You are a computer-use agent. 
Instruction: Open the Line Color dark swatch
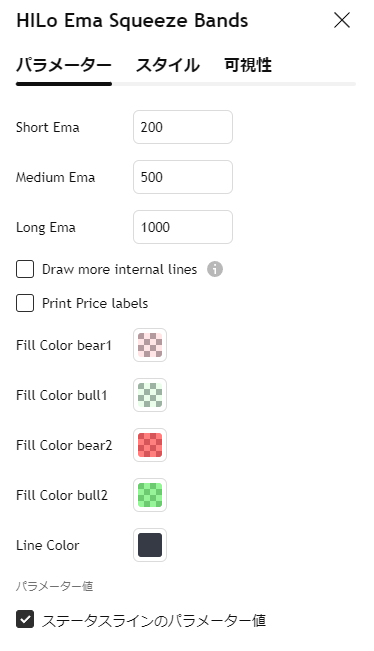150,545
